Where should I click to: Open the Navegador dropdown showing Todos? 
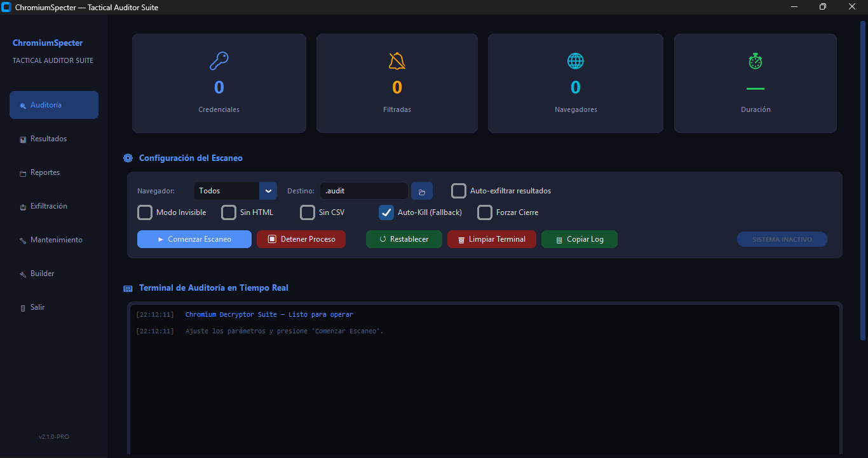click(235, 191)
